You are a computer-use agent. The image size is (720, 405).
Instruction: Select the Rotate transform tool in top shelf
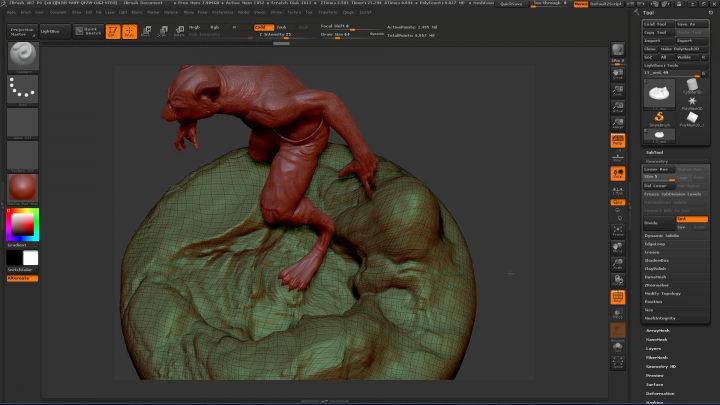(179, 31)
